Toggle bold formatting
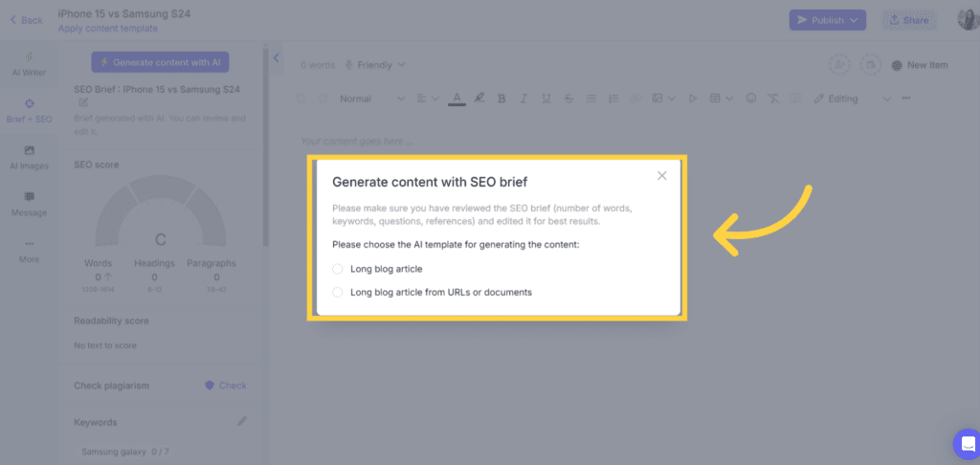Image resolution: width=980 pixels, height=465 pixels. click(501, 99)
